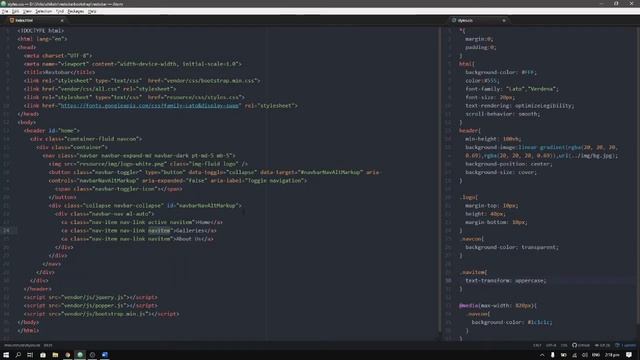Click line number 24 in index.html gutter

pos(7,231)
